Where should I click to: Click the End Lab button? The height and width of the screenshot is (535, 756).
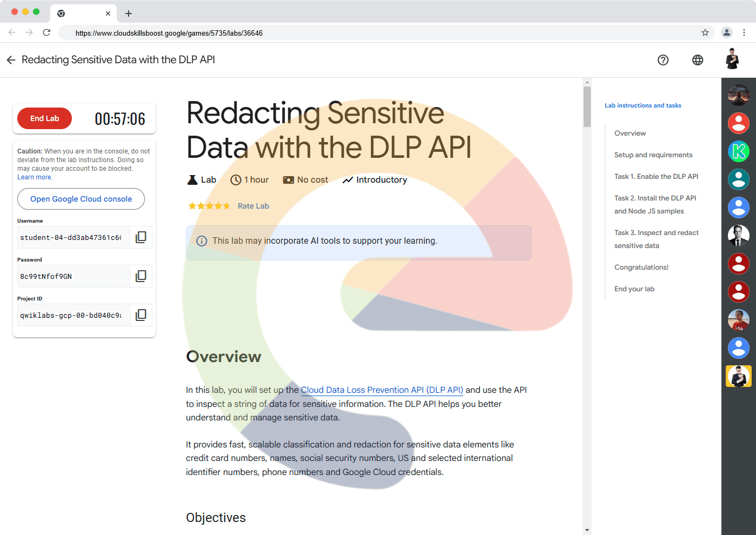pyautogui.click(x=44, y=118)
